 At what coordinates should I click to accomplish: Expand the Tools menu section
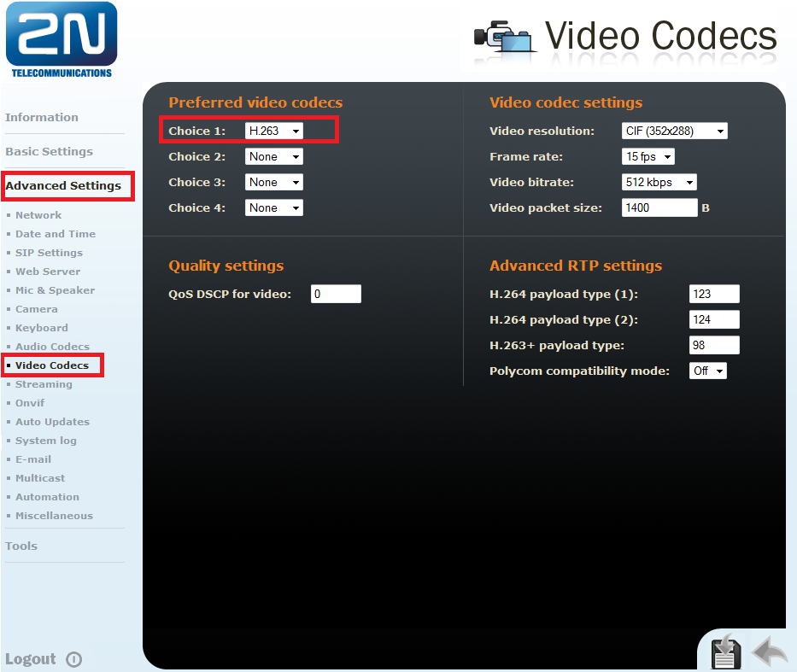coord(21,546)
